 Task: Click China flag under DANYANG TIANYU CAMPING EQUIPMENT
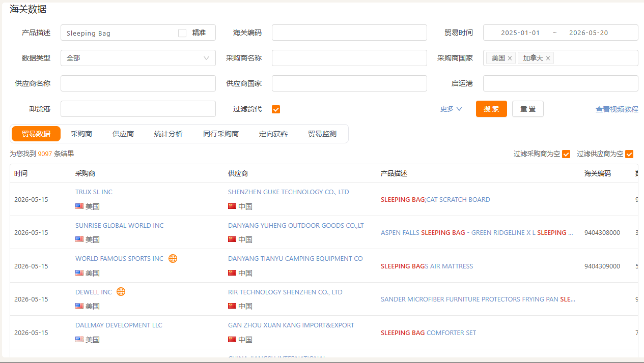pos(232,273)
